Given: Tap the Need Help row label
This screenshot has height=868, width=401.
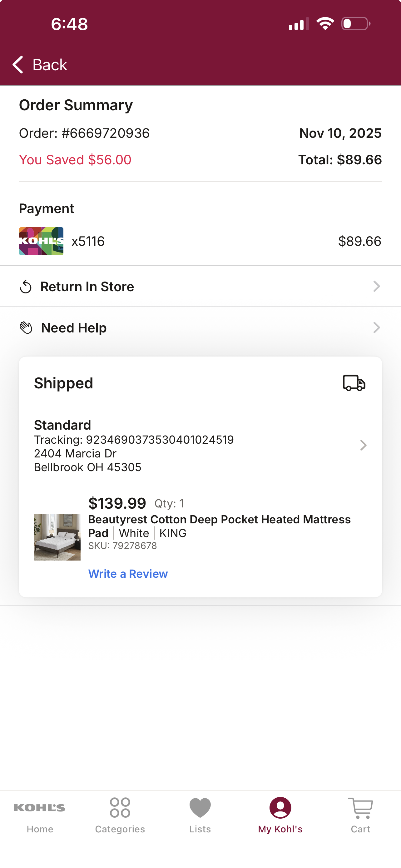Looking at the screenshot, I should [x=74, y=328].
